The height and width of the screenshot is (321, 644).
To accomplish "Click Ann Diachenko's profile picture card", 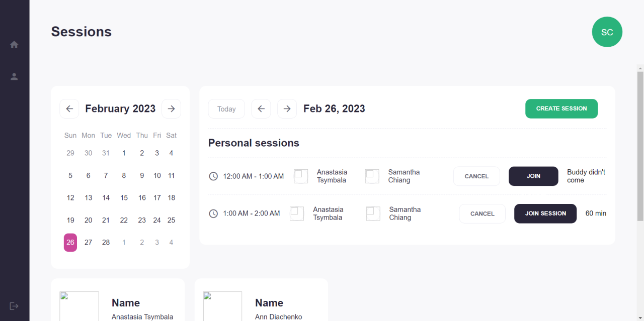I will click(x=222, y=306).
